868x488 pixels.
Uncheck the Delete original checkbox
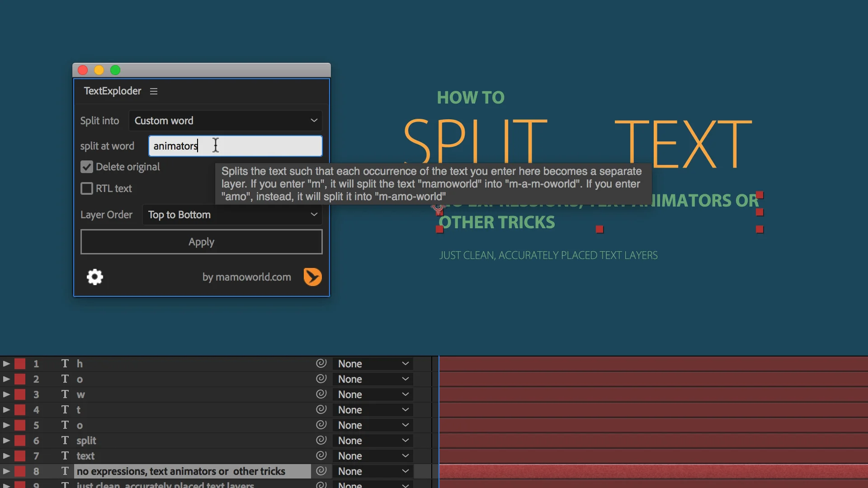click(87, 167)
